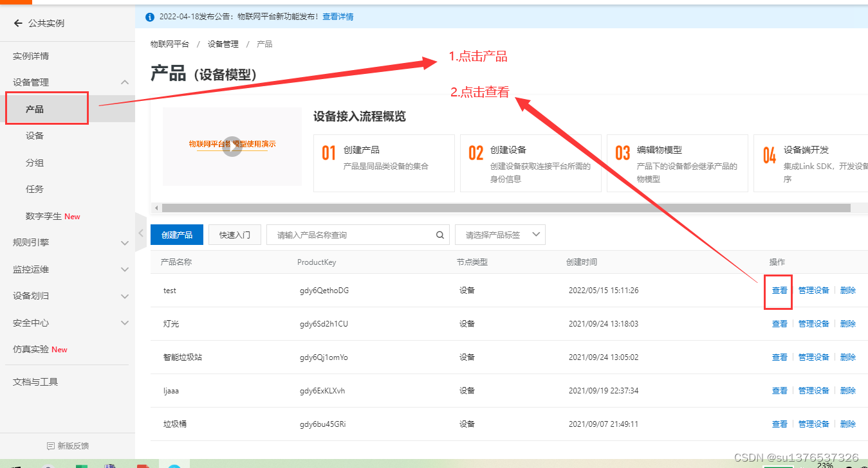The height and width of the screenshot is (468, 868).
Task: Click ProductKey gdy6QethoDG
Action: pyautogui.click(x=324, y=291)
